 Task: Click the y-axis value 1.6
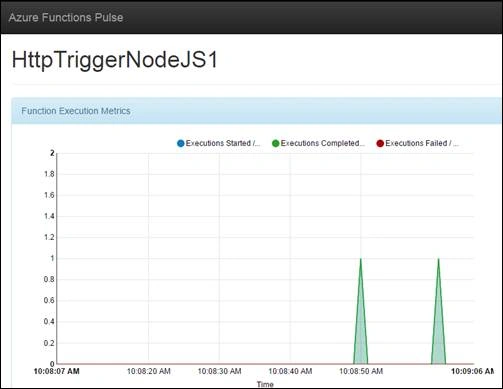click(x=49, y=195)
